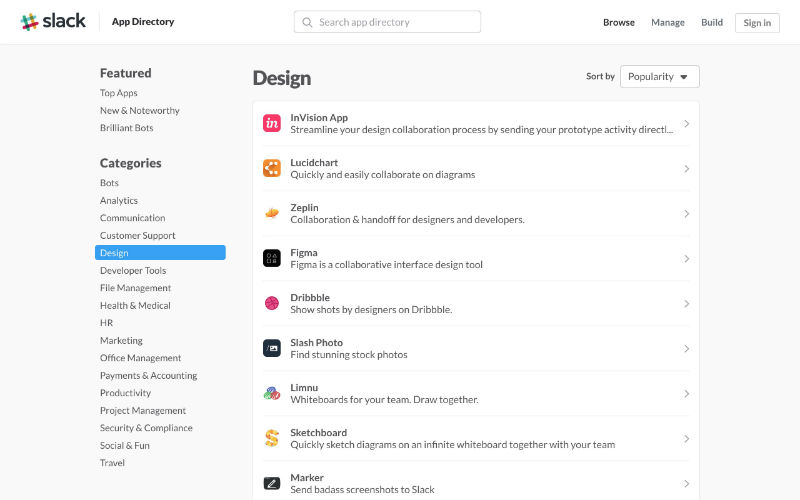Viewport: 800px width, 500px height.
Task: Select the Customer Support category
Action: pyautogui.click(x=138, y=235)
